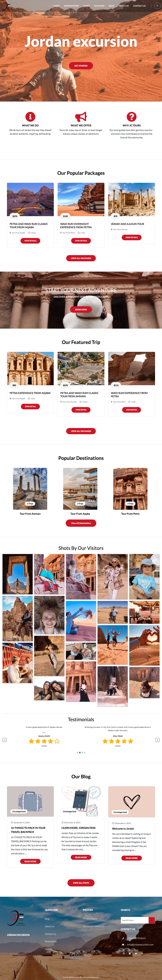Open the Facebook icon in footer
The width and height of the screenshot is (162, 980).
click(x=130, y=953)
